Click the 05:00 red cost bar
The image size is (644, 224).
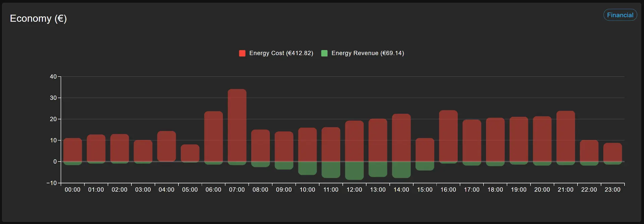(x=190, y=153)
